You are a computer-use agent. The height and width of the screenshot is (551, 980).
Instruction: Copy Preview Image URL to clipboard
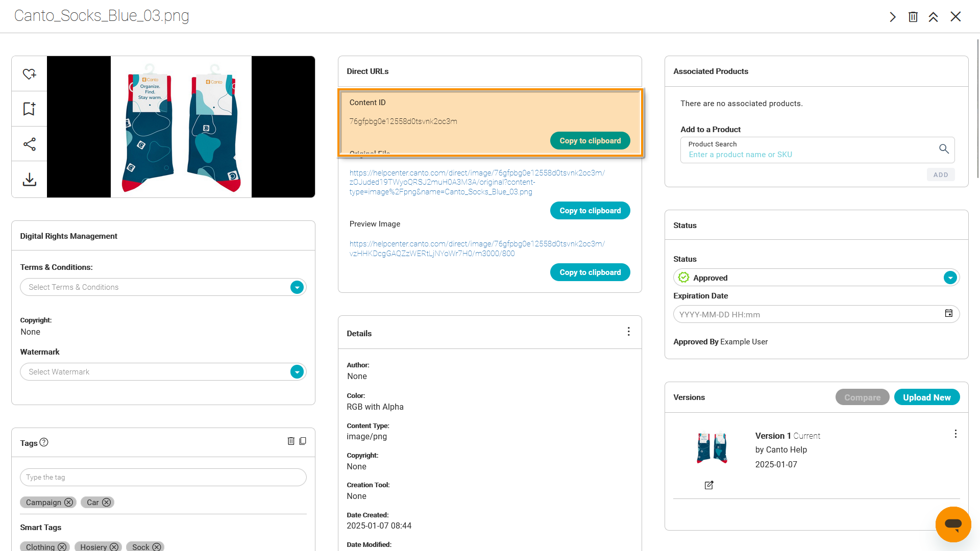tap(590, 272)
